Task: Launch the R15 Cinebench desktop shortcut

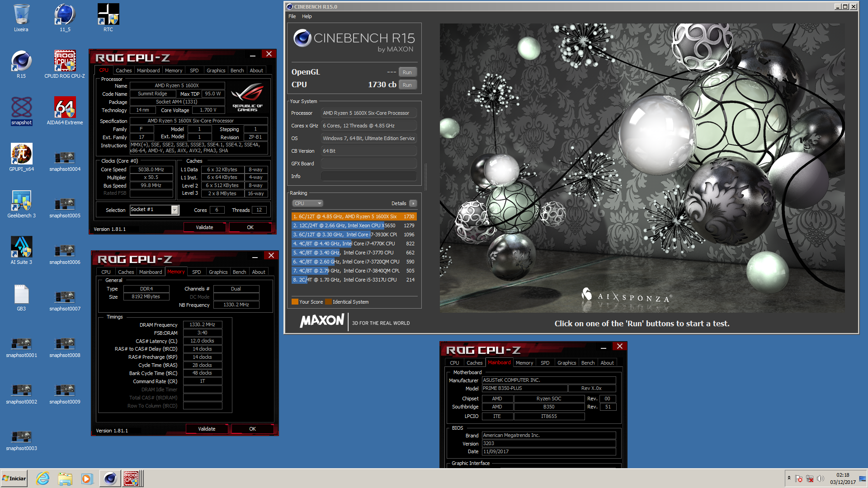Action: point(21,64)
